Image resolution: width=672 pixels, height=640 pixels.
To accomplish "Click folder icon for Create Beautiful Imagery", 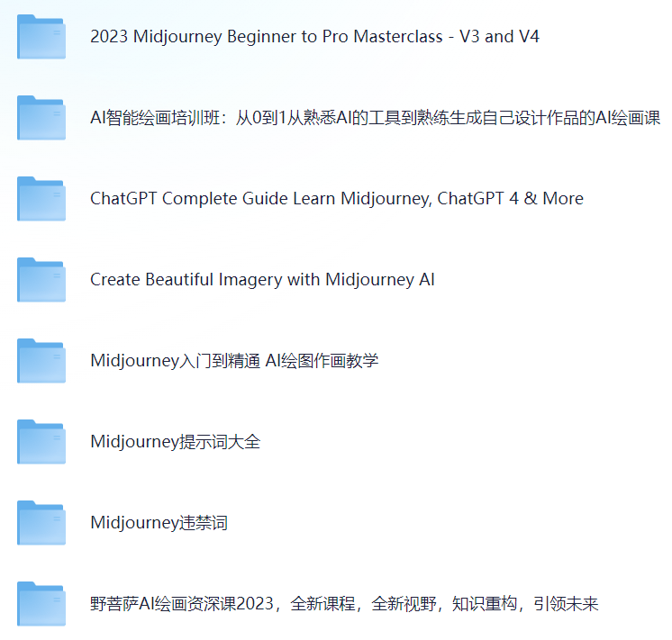I will click(41, 280).
